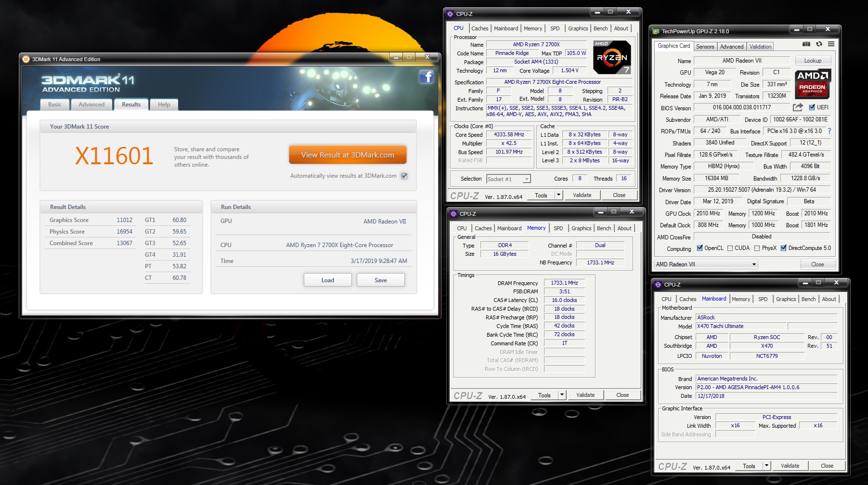868x485 pixels.
Task: Click the Save button in Run Details
Action: [381, 280]
